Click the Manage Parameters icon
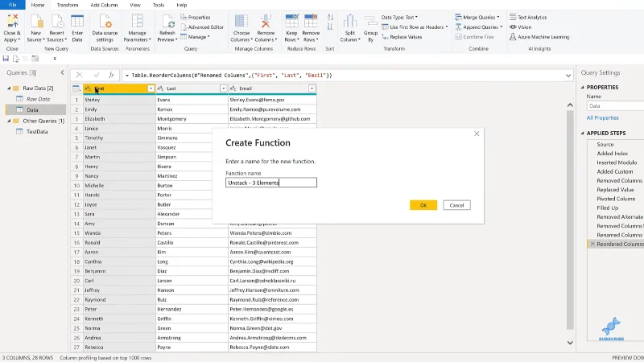This screenshot has width=644, height=362. 137,21
